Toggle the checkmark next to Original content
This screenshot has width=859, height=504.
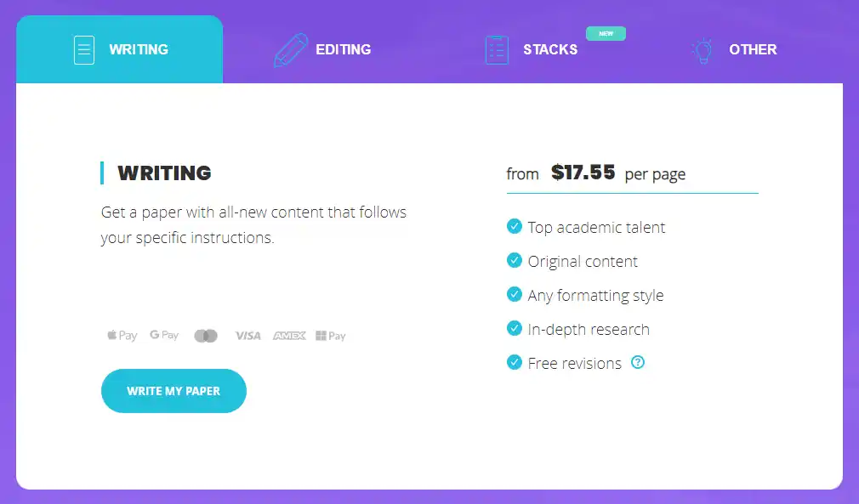point(514,260)
